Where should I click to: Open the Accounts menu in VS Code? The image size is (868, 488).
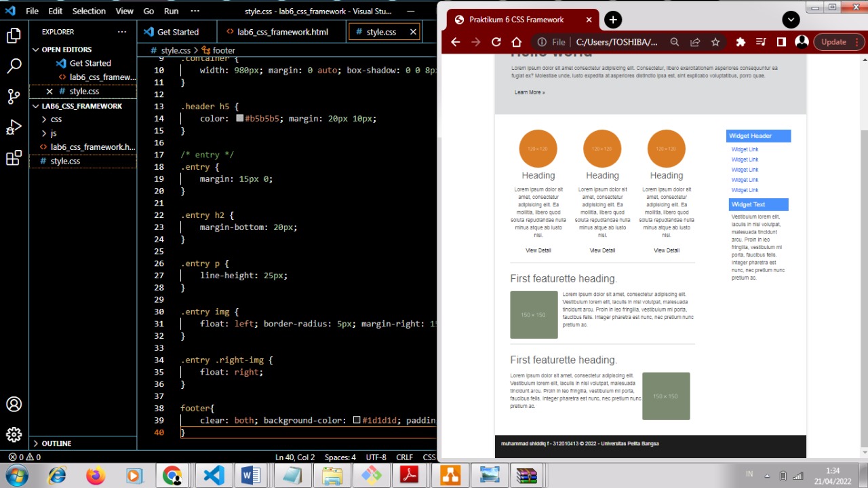14,404
